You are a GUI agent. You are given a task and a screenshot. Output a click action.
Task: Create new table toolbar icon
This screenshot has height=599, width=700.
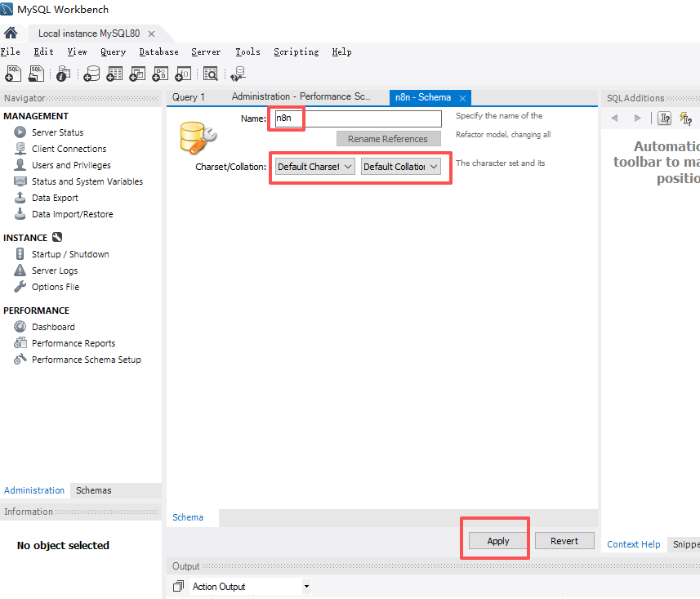114,74
